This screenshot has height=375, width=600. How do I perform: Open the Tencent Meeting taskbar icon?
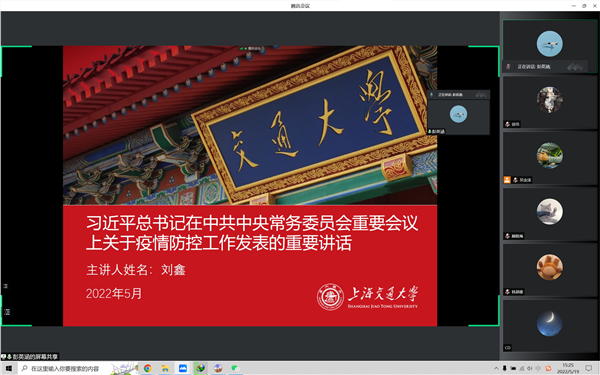(183, 368)
